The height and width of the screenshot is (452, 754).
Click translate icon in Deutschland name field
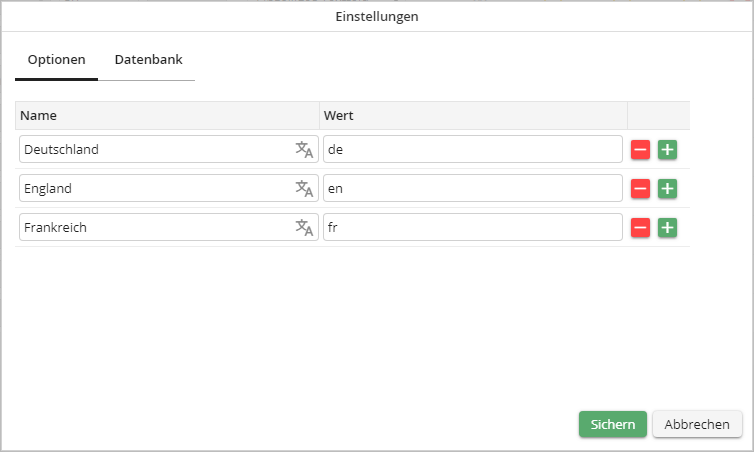click(304, 150)
